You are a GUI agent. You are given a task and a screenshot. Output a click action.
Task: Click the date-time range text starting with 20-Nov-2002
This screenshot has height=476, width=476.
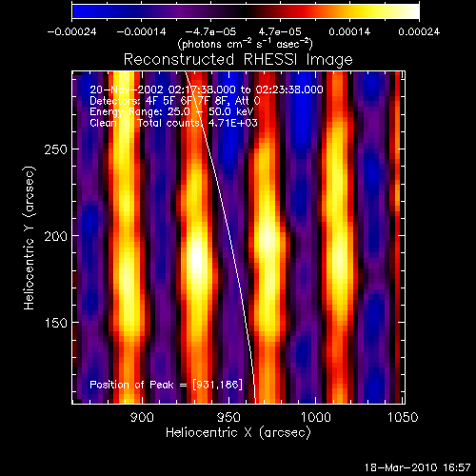(207, 89)
